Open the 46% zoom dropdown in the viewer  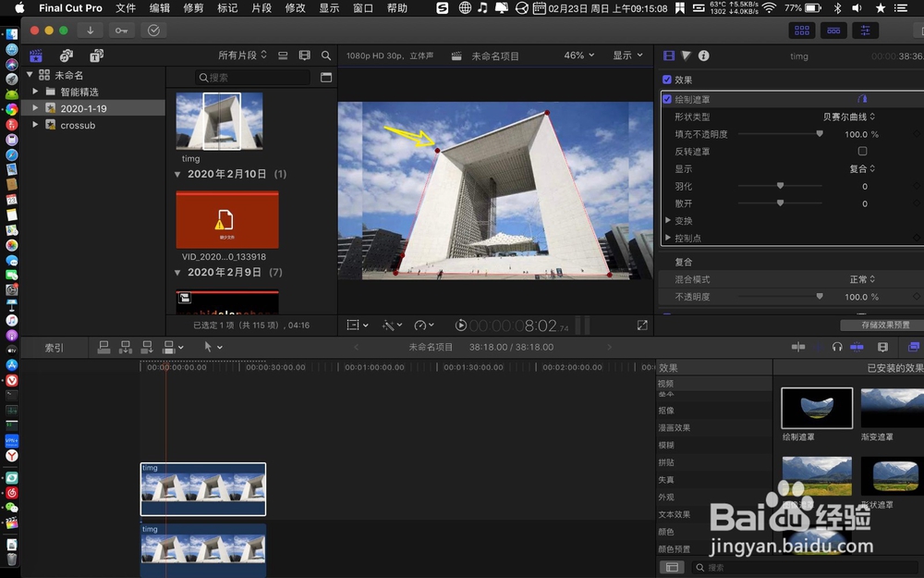click(578, 55)
